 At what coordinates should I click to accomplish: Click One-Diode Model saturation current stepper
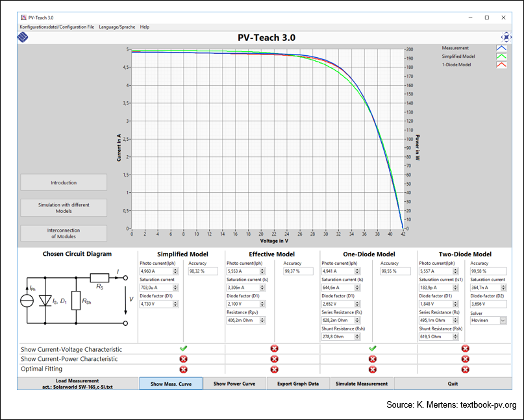(357, 288)
